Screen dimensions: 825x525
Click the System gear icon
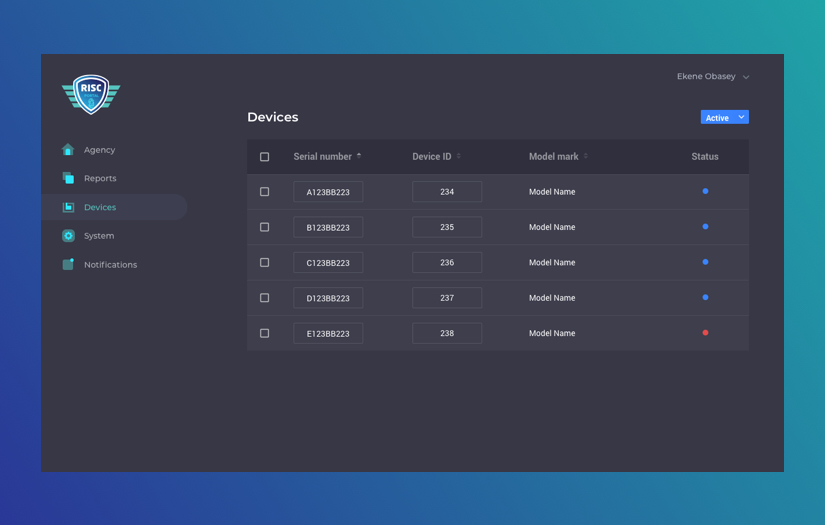tap(68, 236)
